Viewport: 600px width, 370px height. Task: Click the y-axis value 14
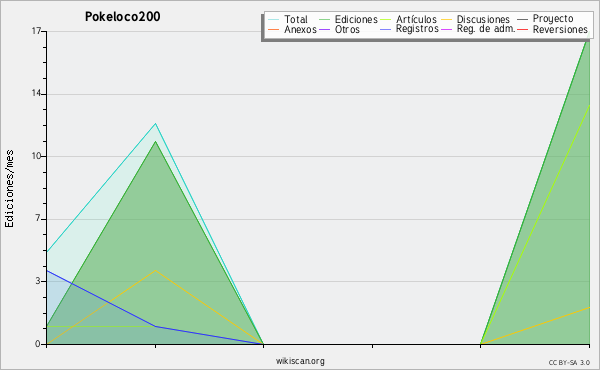pos(36,94)
